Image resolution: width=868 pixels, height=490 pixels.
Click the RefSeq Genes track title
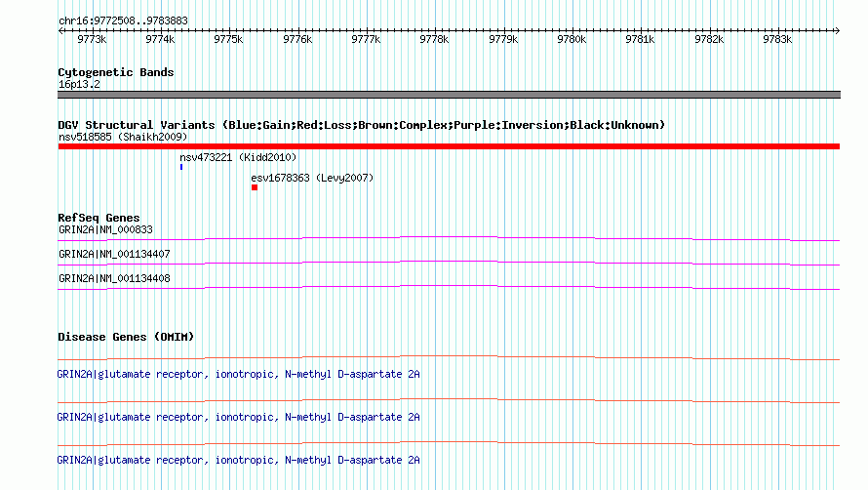[99, 218]
